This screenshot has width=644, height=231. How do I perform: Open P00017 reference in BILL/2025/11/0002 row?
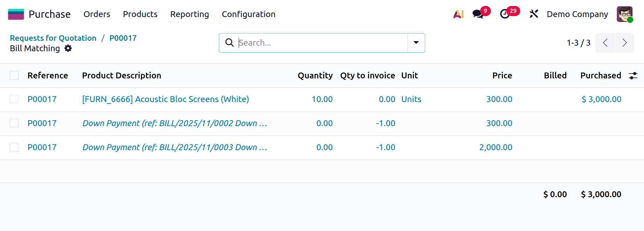42,123
